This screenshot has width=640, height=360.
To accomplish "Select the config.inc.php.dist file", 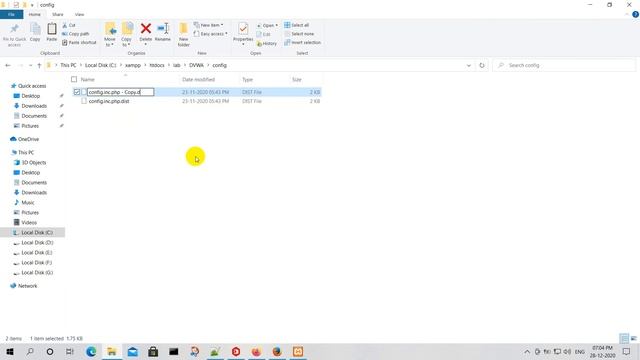I will [109, 101].
